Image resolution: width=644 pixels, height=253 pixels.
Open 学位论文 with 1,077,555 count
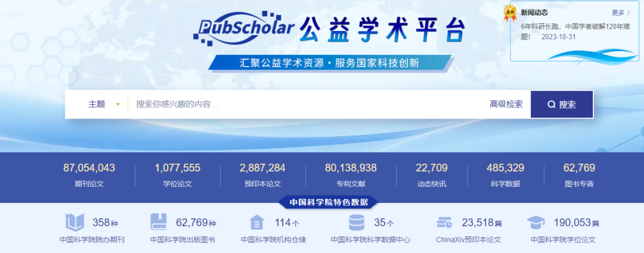pyautogui.click(x=178, y=175)
